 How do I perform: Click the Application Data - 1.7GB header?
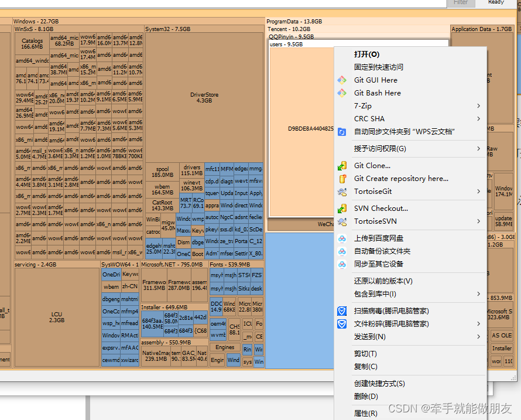(x=482, y=29)
